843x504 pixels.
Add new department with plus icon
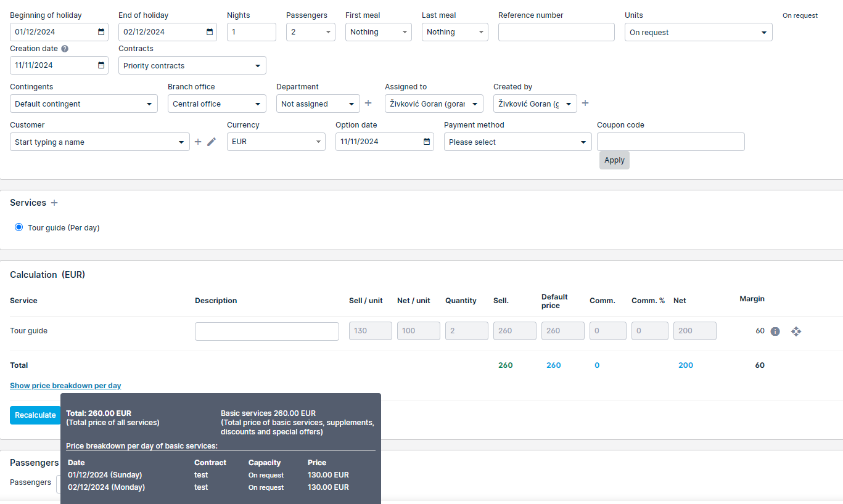pyautogui.click(x=368, y=104)
